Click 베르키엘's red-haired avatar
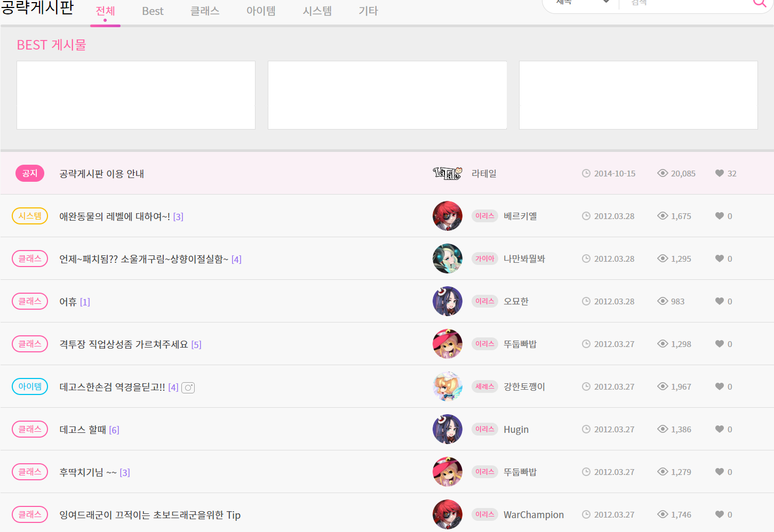The image size is (774, 532). [x=447, y=216]
